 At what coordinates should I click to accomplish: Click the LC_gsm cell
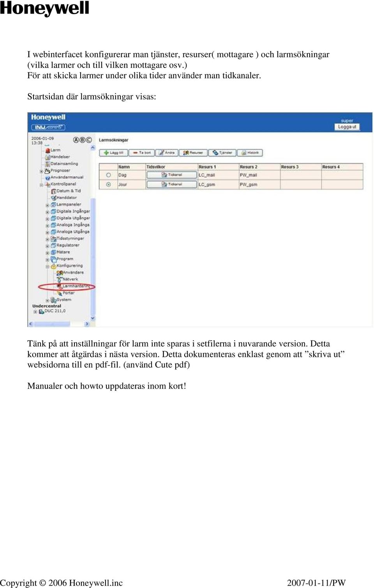(219, 185)
